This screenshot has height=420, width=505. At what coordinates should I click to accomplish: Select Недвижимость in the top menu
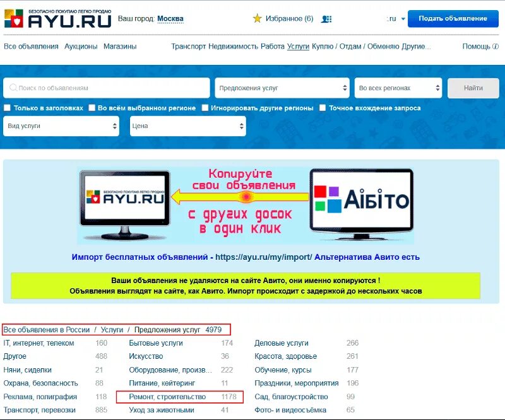click(x=233, y=46)
